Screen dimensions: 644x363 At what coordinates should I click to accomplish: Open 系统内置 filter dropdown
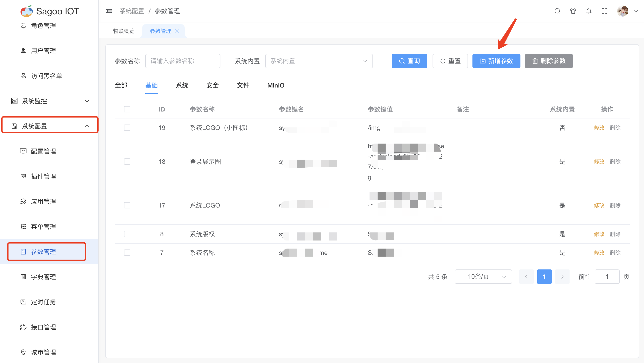319,61
